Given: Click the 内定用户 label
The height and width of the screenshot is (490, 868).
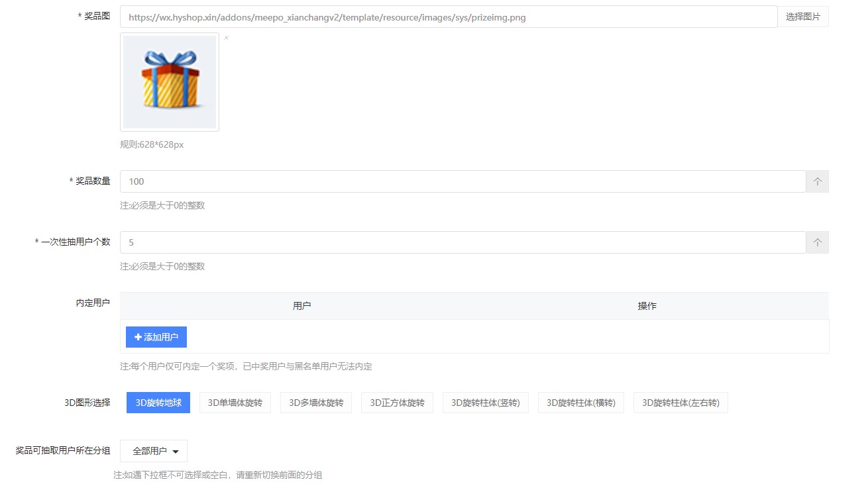Looking at the screenshot, I should click(x=93, y=303).
